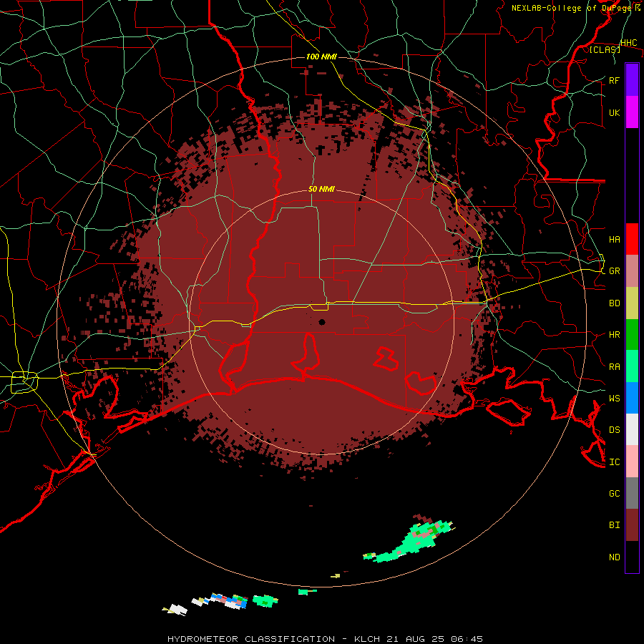The width and height of the screenshot is (644, 644).
Task: Click the HR legend label
Action: 614,335
